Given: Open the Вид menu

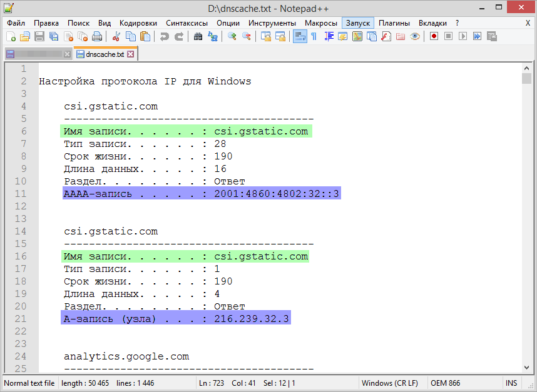Looking at the screenshot, I should point(105,23).
